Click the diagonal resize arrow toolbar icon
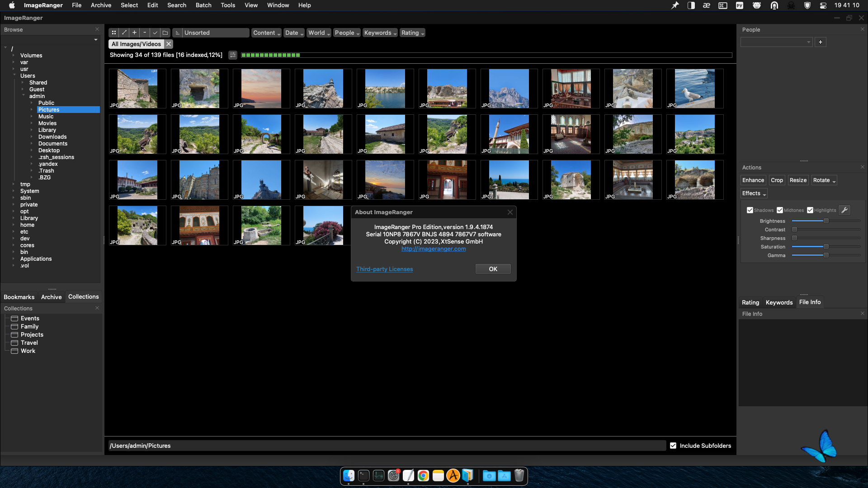 124,33
